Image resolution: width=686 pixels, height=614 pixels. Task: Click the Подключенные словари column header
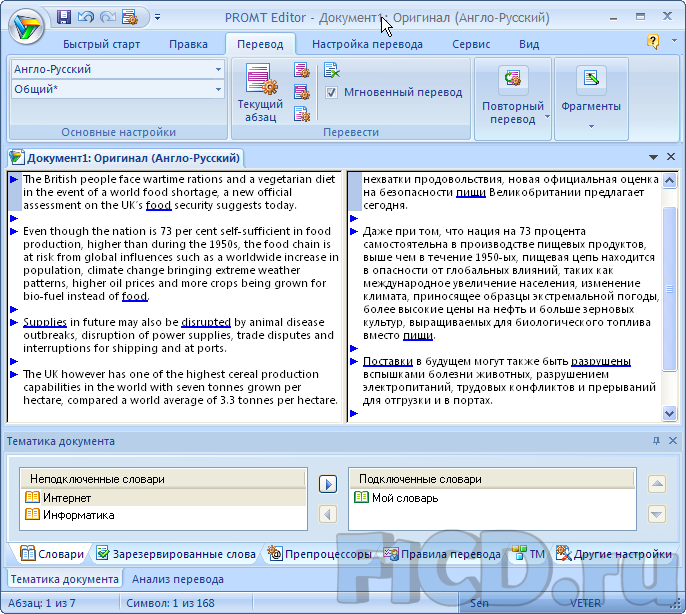[492, 479]
